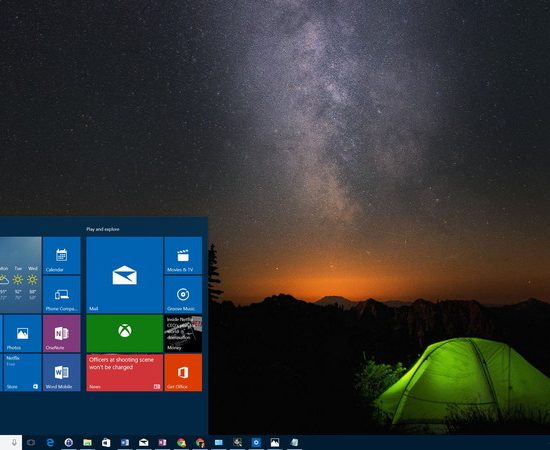Viewport: 550px width, 450px height.
Task: Click the Cortana microphone in the search box
Action: click(x=14, y=443)
